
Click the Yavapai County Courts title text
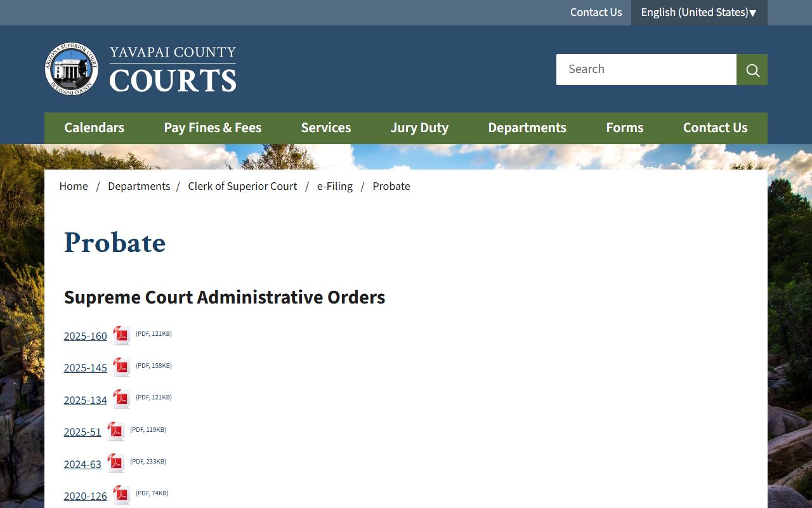pos(173,69)
